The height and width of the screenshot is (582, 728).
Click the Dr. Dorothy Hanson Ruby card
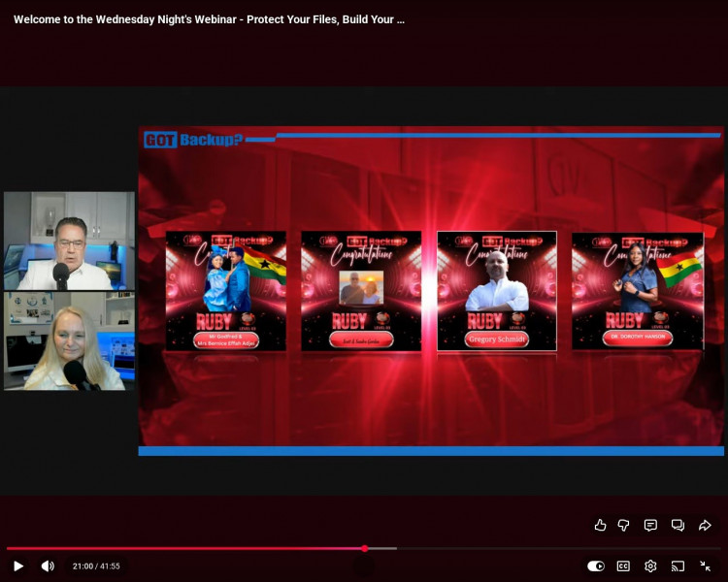pos(638,290)
